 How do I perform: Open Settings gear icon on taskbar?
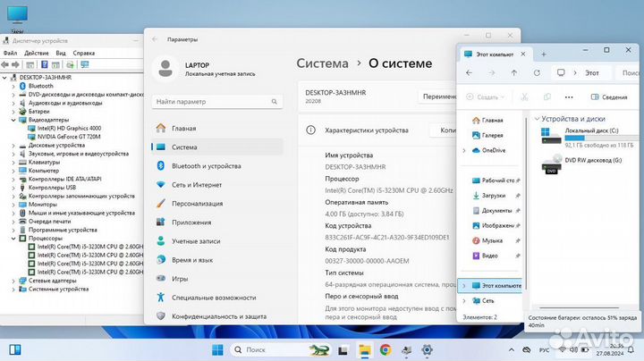428,350
